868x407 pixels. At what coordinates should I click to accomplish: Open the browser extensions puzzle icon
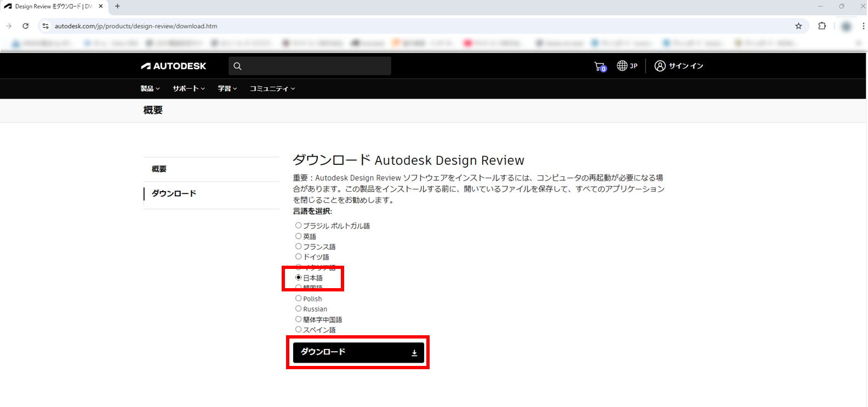coord(822,26)
